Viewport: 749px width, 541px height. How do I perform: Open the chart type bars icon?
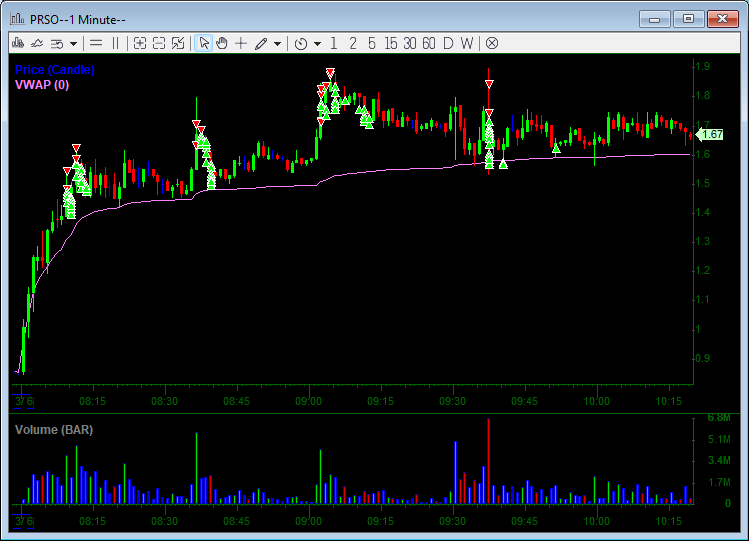click(x=18, y=43)
